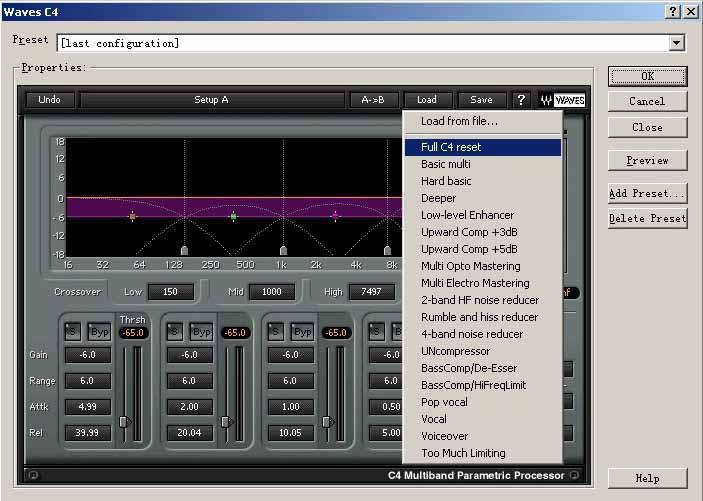This screenshot has height=501, width=703.
Task: Open the Load preset menu
Action: 427,100
